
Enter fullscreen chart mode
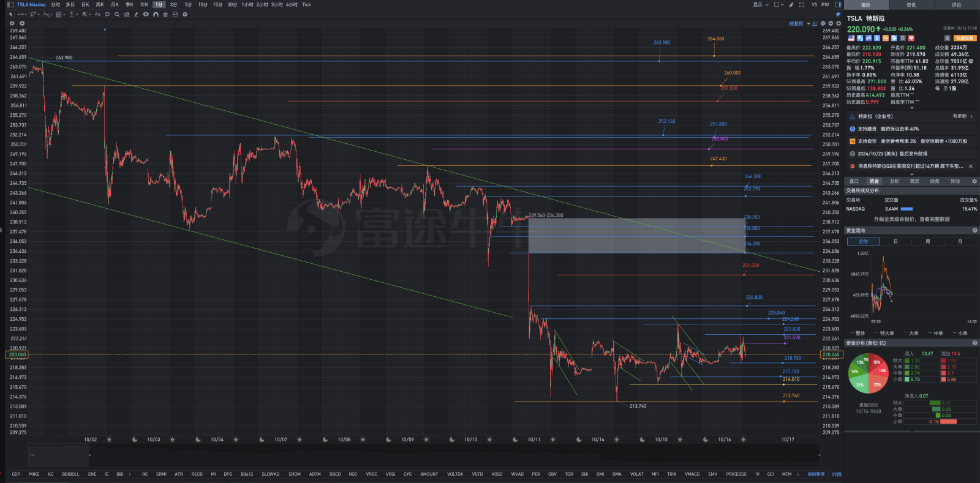(x=802, y=5)
